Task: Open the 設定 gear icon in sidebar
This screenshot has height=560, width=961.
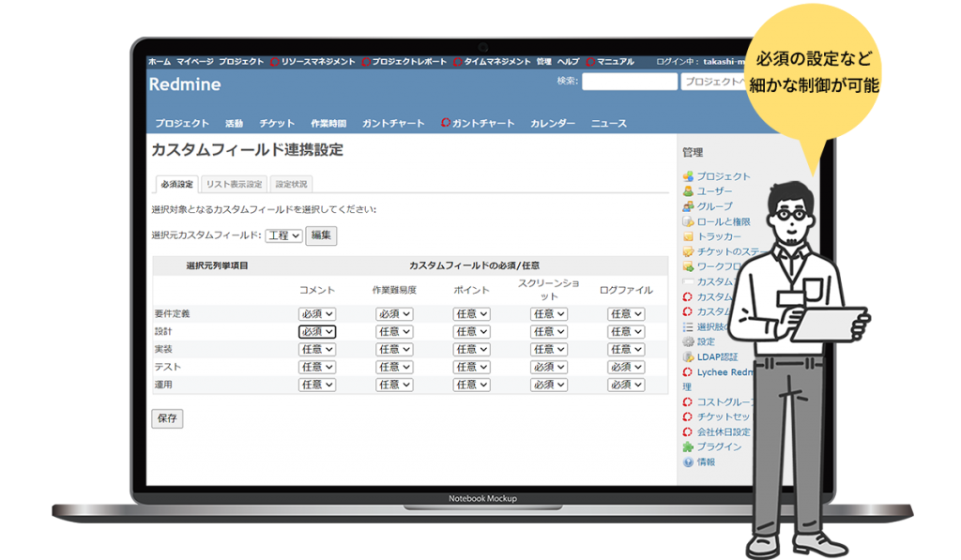Action: click(688, 341)
